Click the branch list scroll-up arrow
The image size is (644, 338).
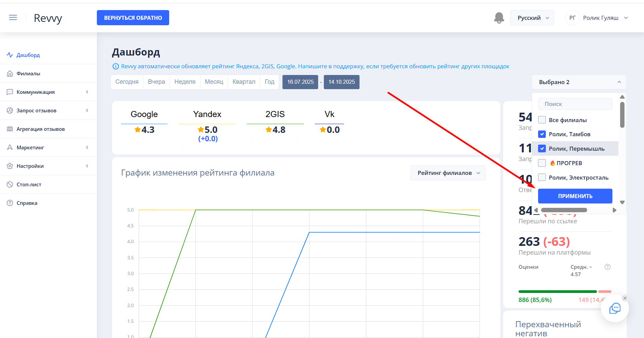(x=622, y=97)
